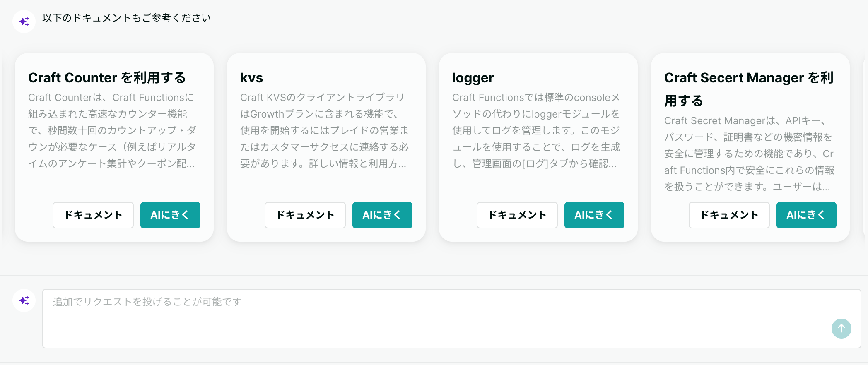This screenshot has height=365, width=868.
Task: Click the send arrow icon in request box
Action: [x=841, y=329]
